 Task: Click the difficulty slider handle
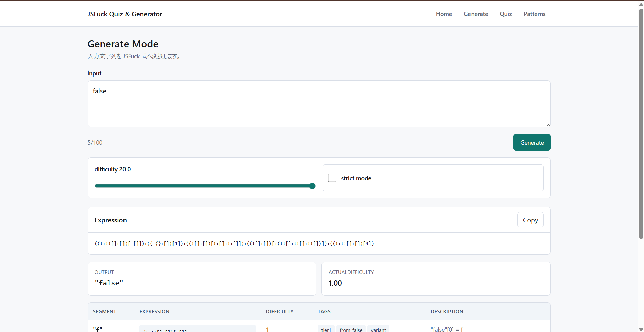(312, 186)
